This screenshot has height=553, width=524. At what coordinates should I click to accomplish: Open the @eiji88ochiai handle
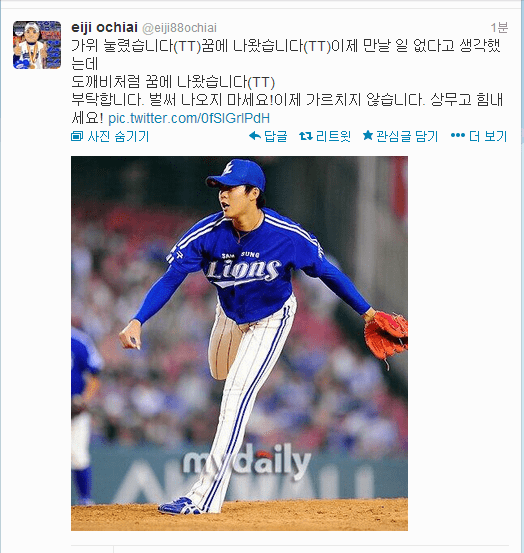(179, 28)
